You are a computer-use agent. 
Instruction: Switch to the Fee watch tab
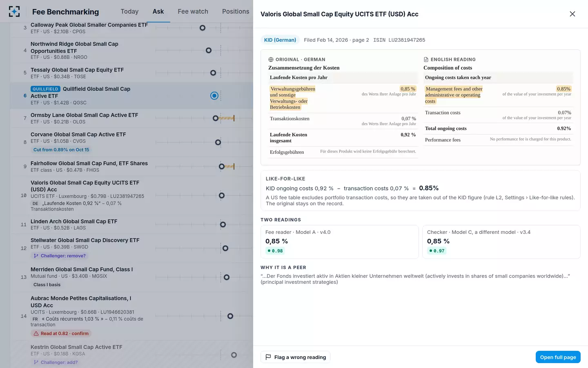click(193, 11)
